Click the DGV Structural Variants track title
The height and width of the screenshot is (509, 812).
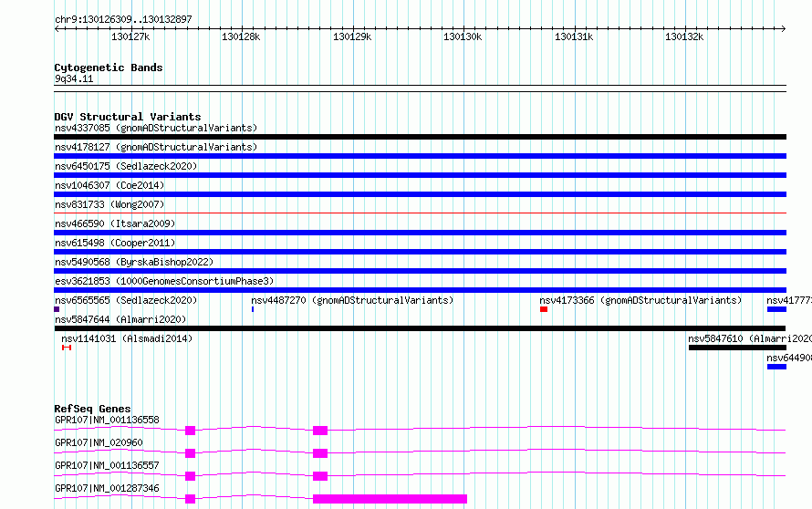point(128,117)
